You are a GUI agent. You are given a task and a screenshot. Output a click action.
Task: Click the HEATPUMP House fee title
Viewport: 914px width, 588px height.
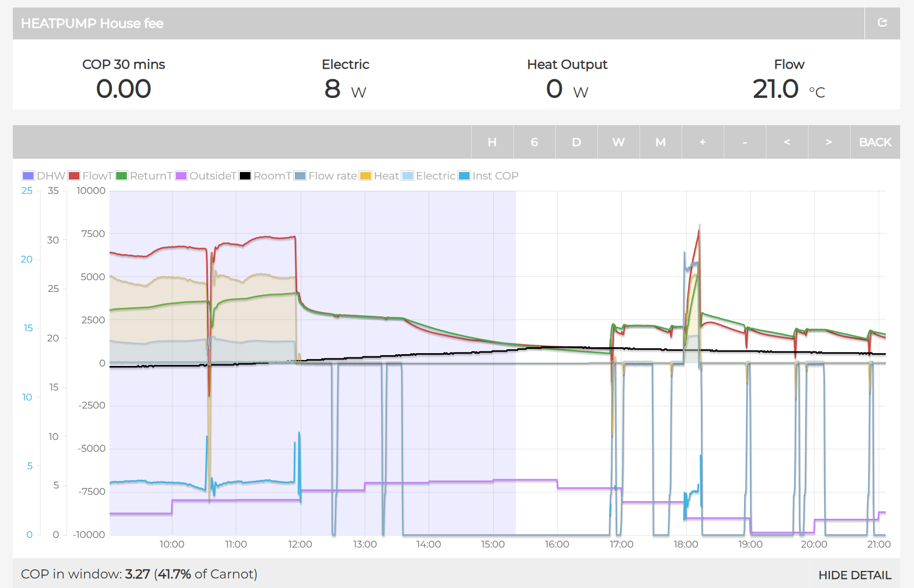[x=92, y=23]
